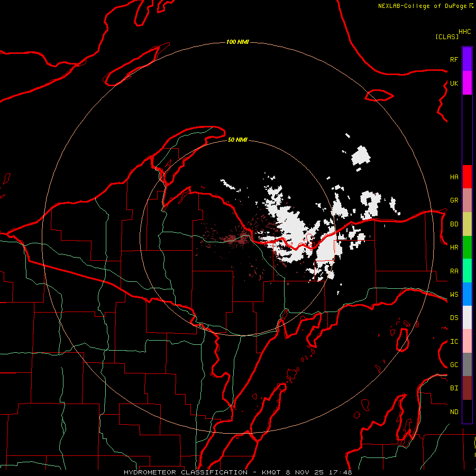The width and height of the screenshot is (476, 476).
Task: Click the 'HR' legend label
Action: click(x=454, y=248)
